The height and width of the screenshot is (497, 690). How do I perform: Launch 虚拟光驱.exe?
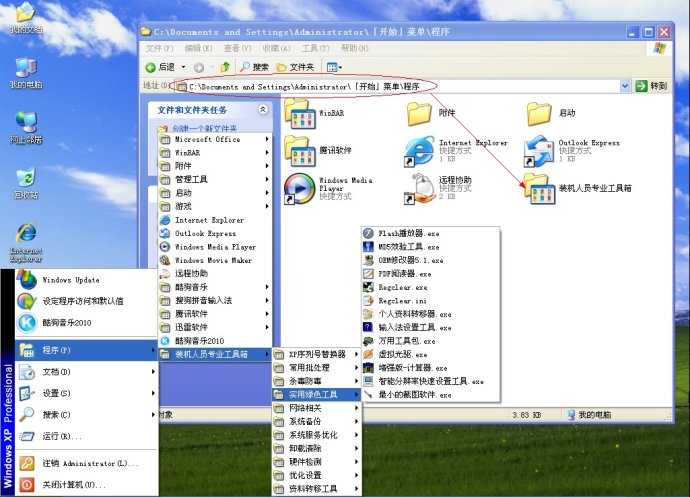tap(430, 354)
